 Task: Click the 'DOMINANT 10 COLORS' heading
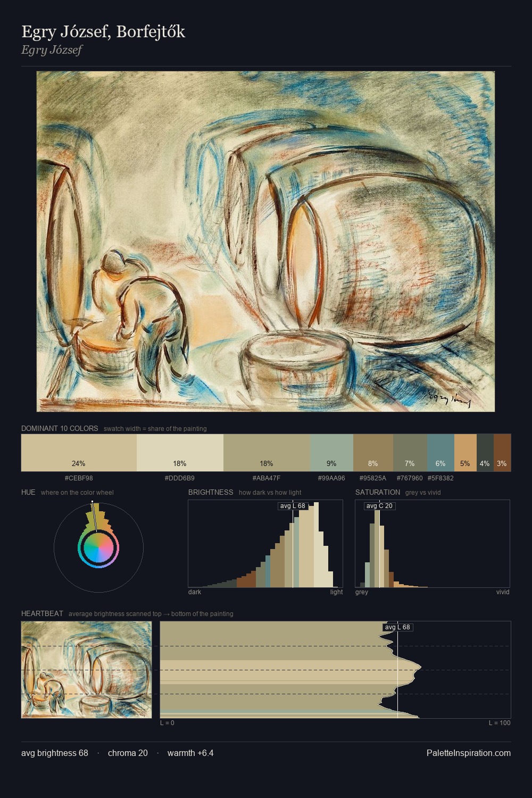point(60,428)
